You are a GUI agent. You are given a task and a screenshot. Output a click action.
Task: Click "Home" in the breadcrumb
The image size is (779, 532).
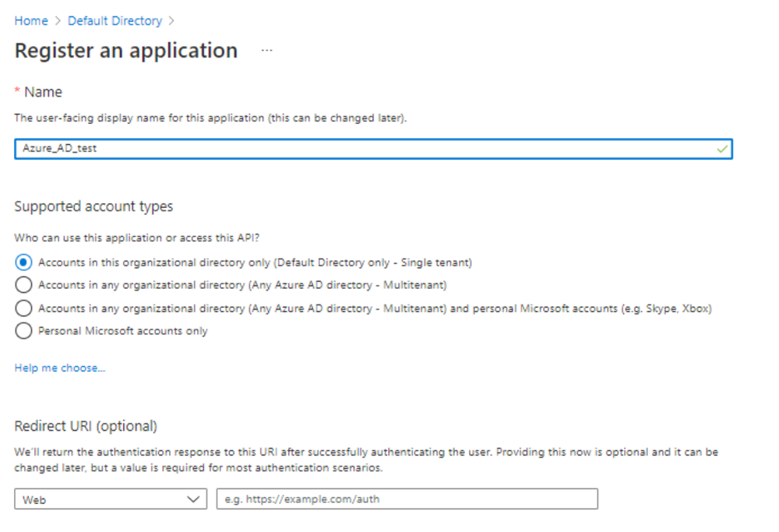point(31,20)
